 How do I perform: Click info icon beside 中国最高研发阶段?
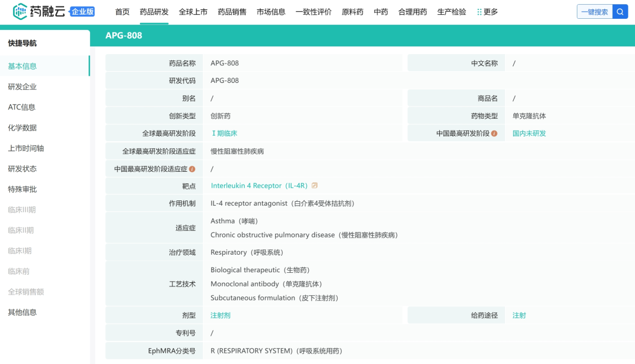tap(494, 133)
